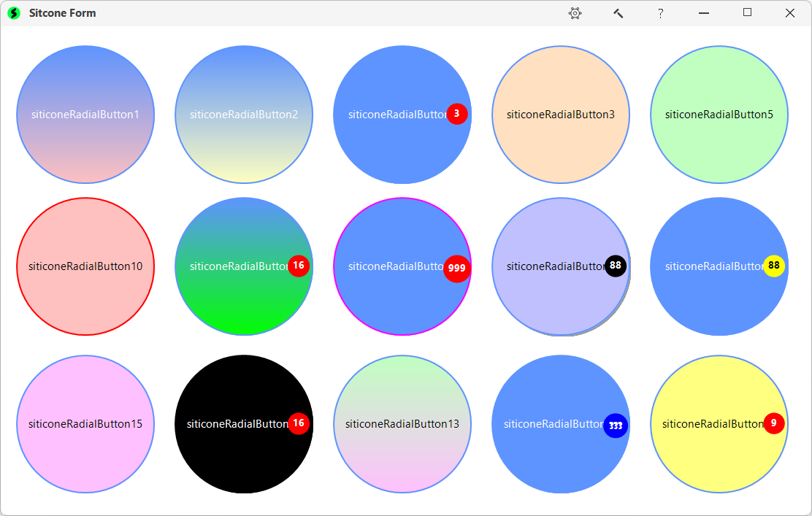The image size is (812, 516).
Task: Click the yellow badge showing 88
Action: [x=774, y=266]
